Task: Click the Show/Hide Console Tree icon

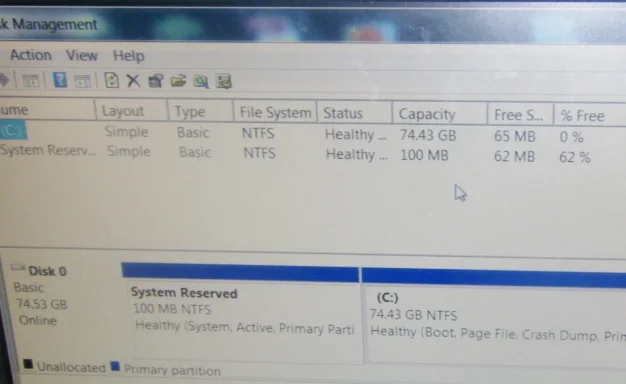Action: [31, 80]
